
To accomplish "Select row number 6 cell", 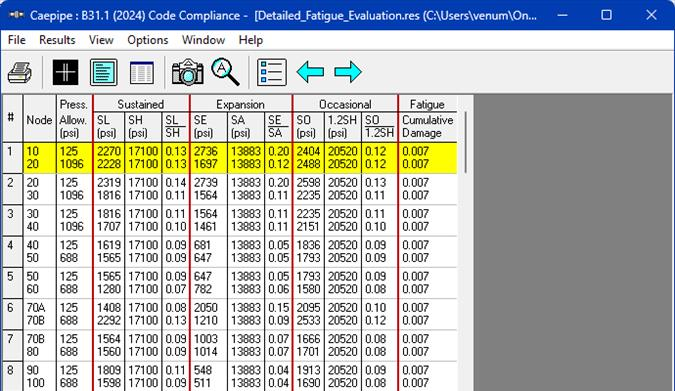I will [x=13, y=314].
